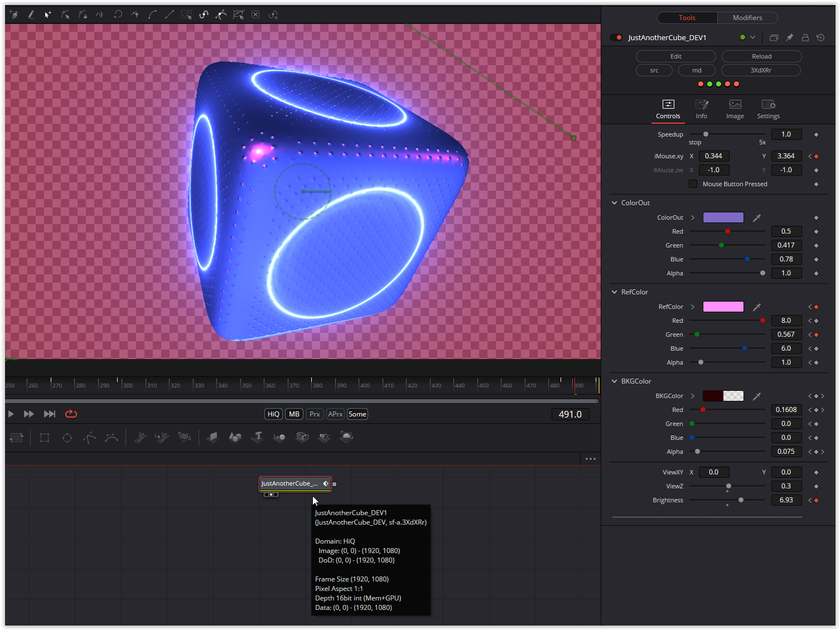Viewport: 840px width, 630px height.
Task: Add a B-Spline mask from the toolbar
Action: tap(112, 438)
